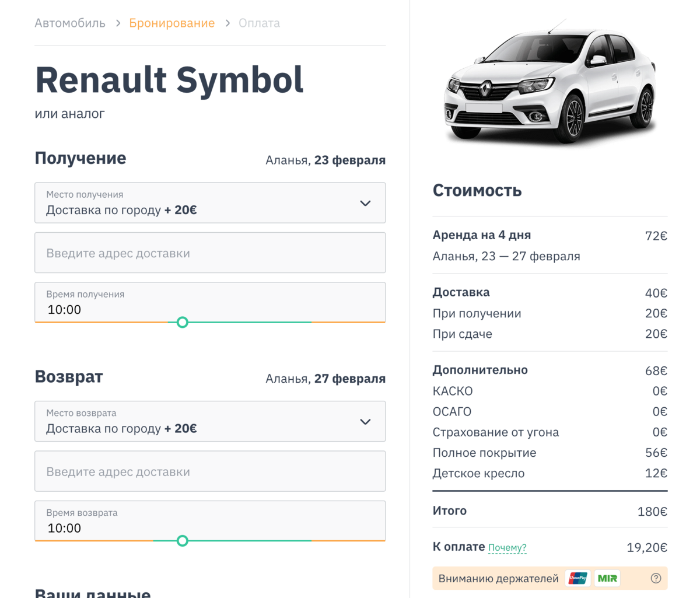Click the pickup location chevron arrow
The height and width of the screenshot is (598, 700).
pyautogui.click(x=365, y=203)
